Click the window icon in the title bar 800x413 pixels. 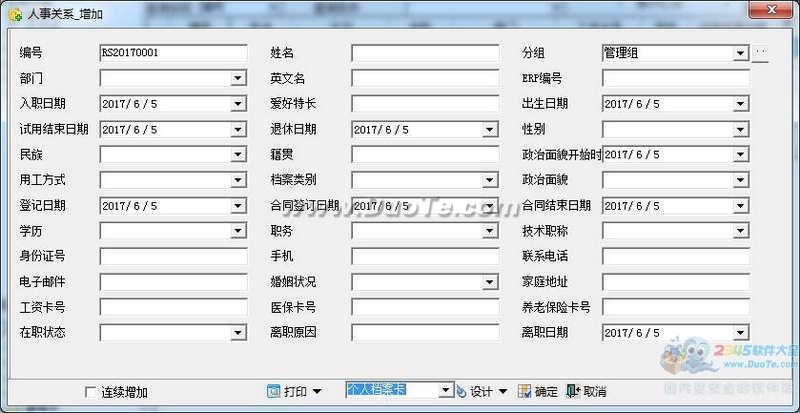(13, 14)
